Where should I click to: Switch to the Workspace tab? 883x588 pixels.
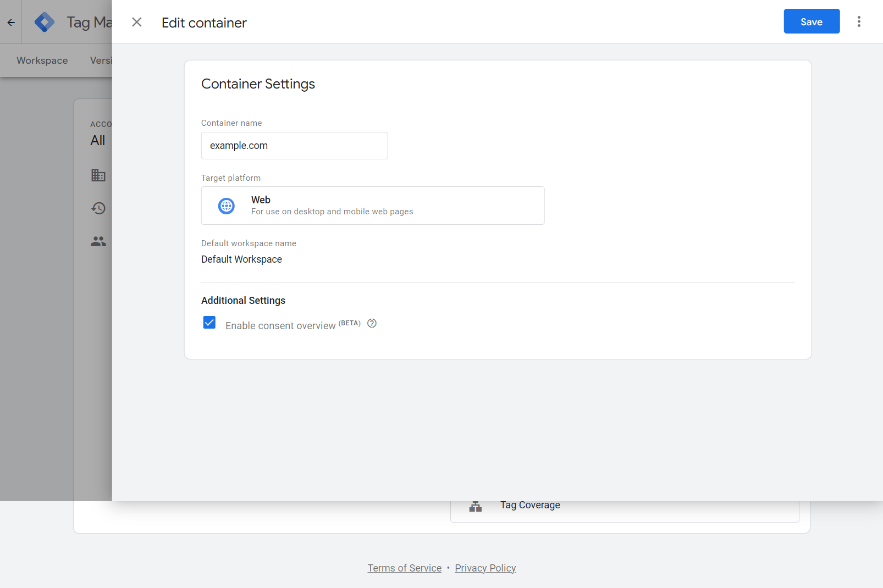[x=42, y=60]
